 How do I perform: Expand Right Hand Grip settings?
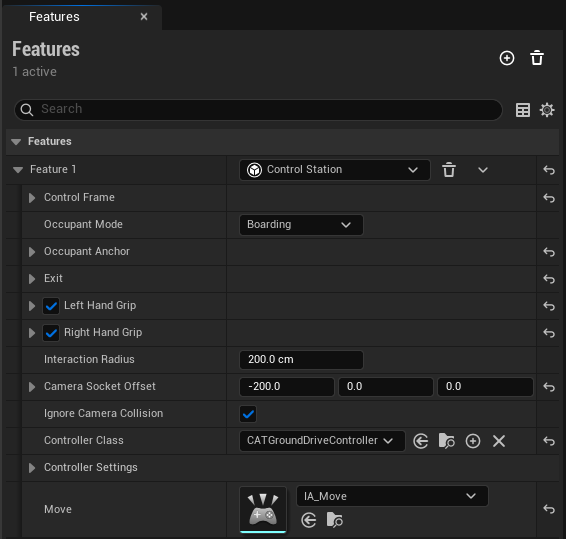coord(32,333)
